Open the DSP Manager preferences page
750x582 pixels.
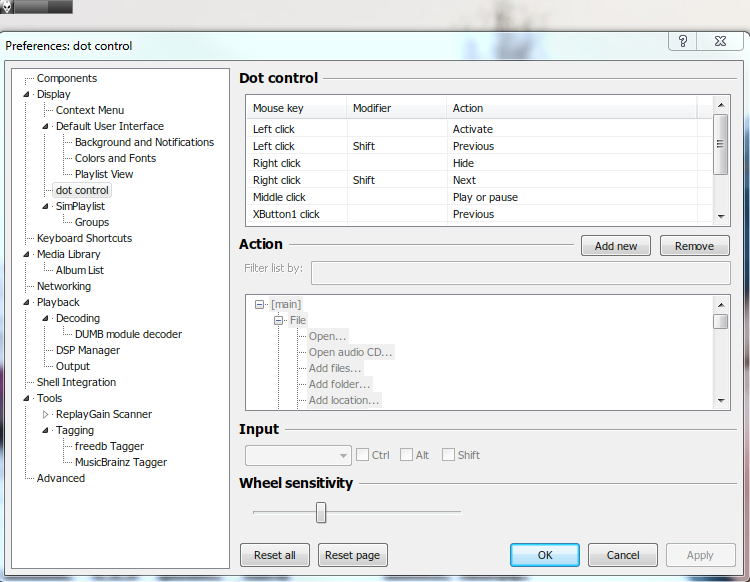pos(88,350)
